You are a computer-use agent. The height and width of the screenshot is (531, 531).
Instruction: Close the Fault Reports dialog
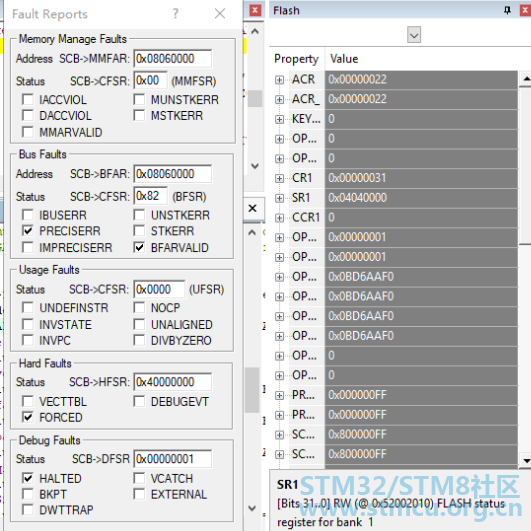220,14
